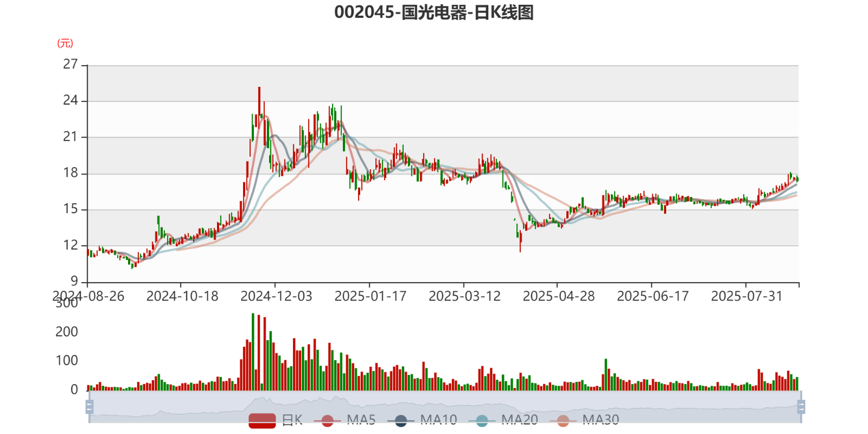Image resolution: width=868 pixels, height=434 pixels.
Task: Click the 27 price axis label
Action: [71, 64]
